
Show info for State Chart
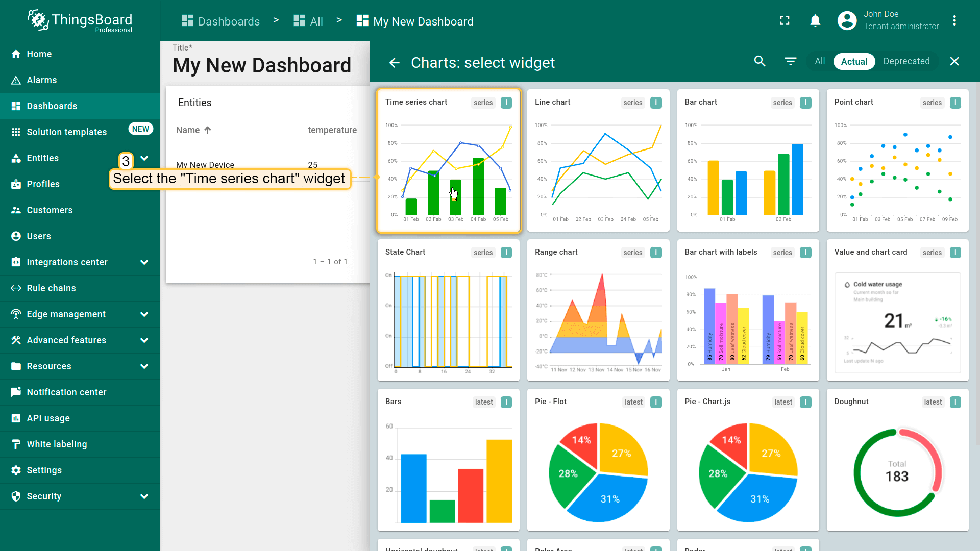pyautogui.click(x=506, y=253)
